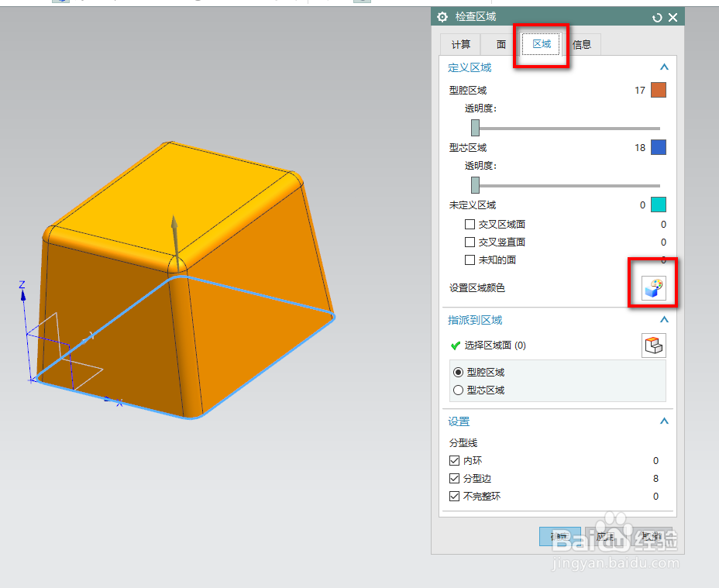Screen dimensions: 719x588
Task: Click the 分型线 label
Action: point(463,442)
